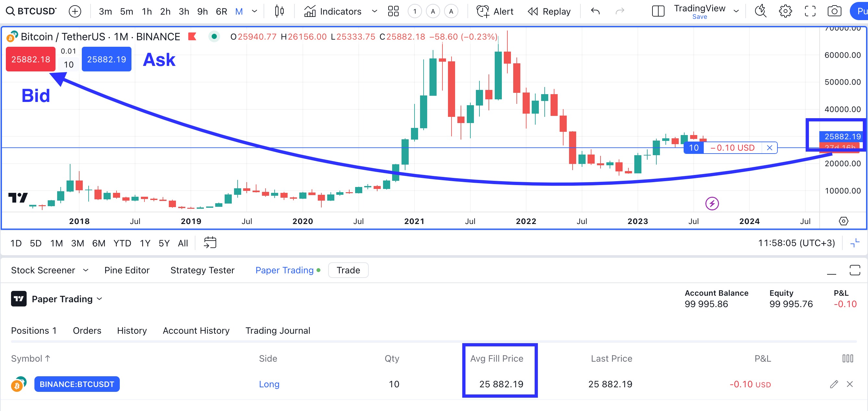Open go-to-date calendar icon

(x=210, y=243)
